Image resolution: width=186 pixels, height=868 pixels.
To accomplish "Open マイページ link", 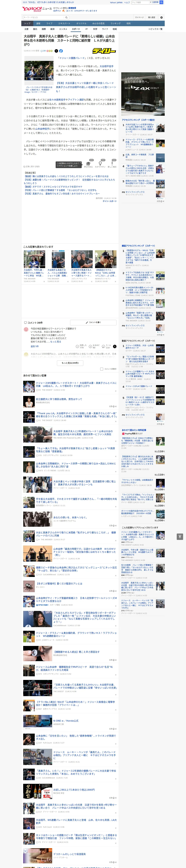I will tap(139, 18).
